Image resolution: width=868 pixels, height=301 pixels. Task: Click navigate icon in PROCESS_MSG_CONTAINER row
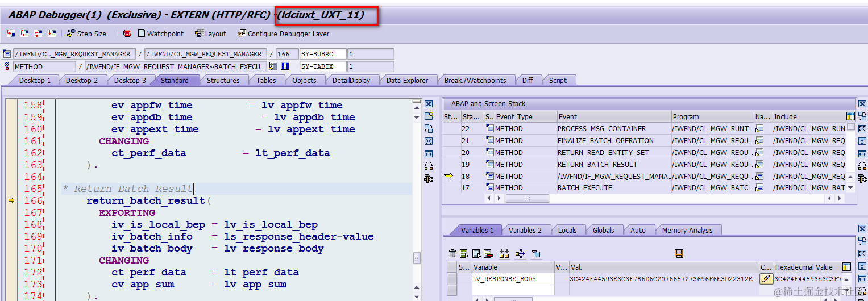click(x=759, y=129)
